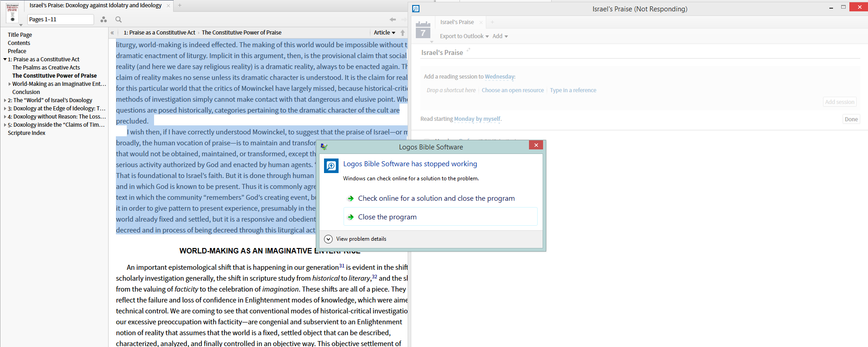Open Contents in the sidebar

pyautogui.click(x=19, y=43)
